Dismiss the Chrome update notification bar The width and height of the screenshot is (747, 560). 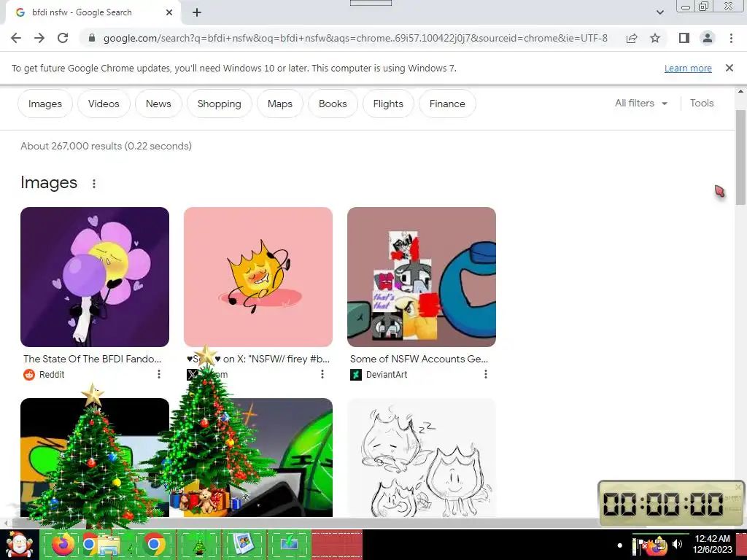[x=729, y=68]
